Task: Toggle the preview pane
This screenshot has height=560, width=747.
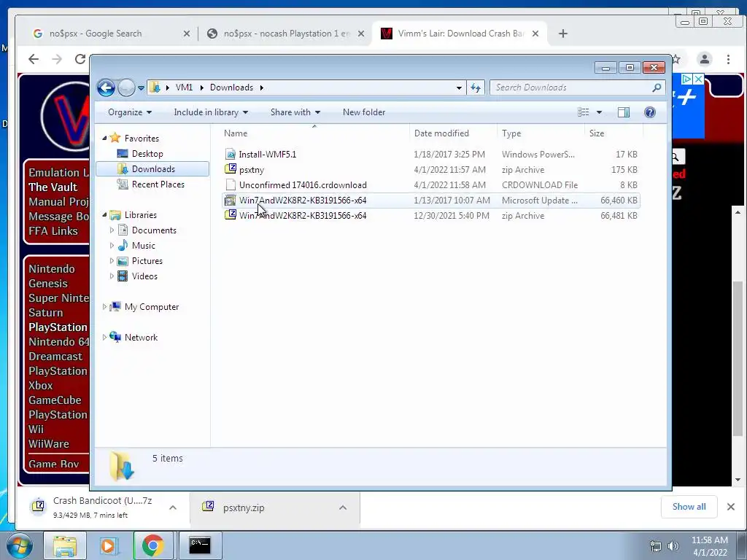Action: [623, 112]
